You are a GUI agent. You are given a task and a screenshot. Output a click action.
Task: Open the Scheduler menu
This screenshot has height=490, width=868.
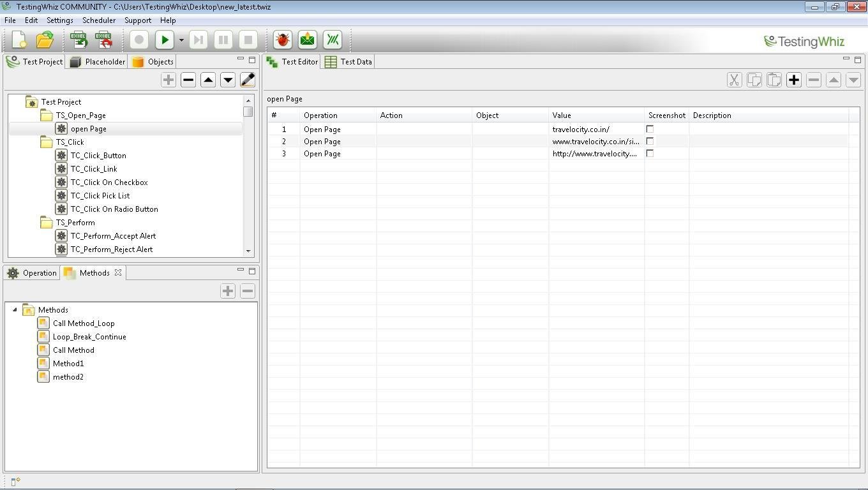pos(99,20)
